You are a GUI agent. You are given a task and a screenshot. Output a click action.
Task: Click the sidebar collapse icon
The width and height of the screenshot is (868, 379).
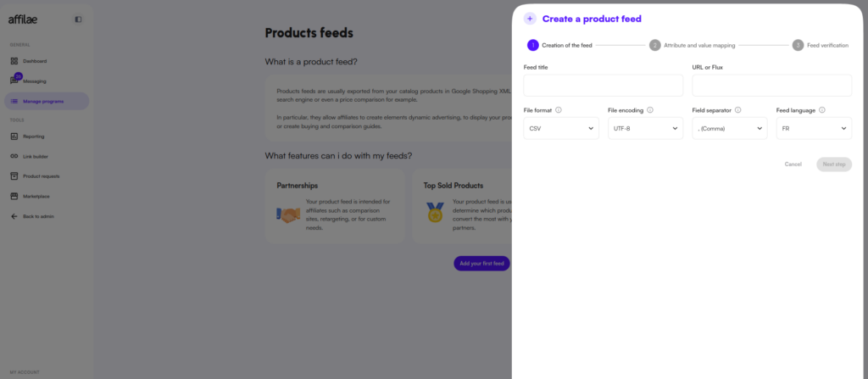click(x=79, y=19)
